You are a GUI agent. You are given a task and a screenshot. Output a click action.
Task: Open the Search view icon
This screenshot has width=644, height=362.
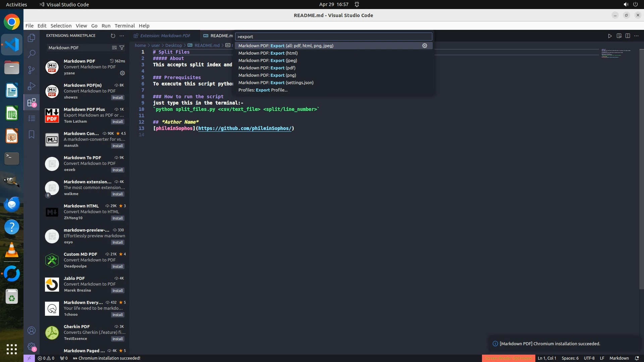(32, 54)
